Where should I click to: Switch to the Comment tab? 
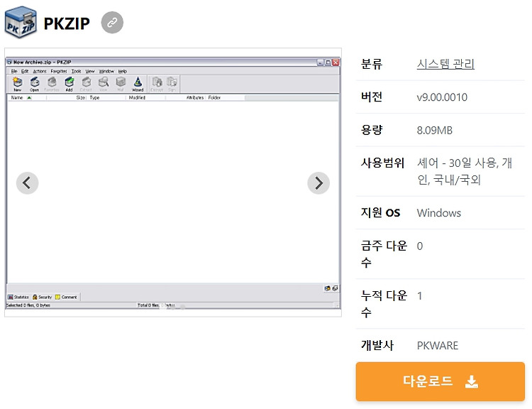pos(67,298)
